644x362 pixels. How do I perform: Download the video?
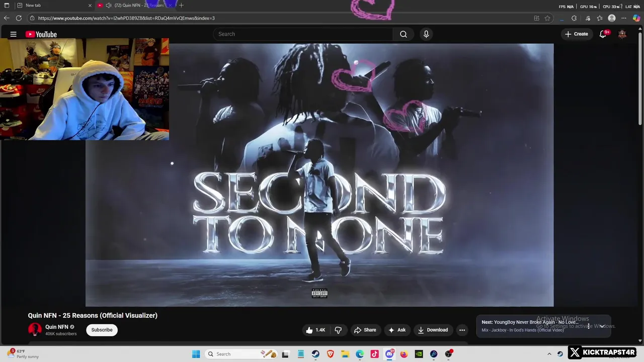tap(433, 330)
